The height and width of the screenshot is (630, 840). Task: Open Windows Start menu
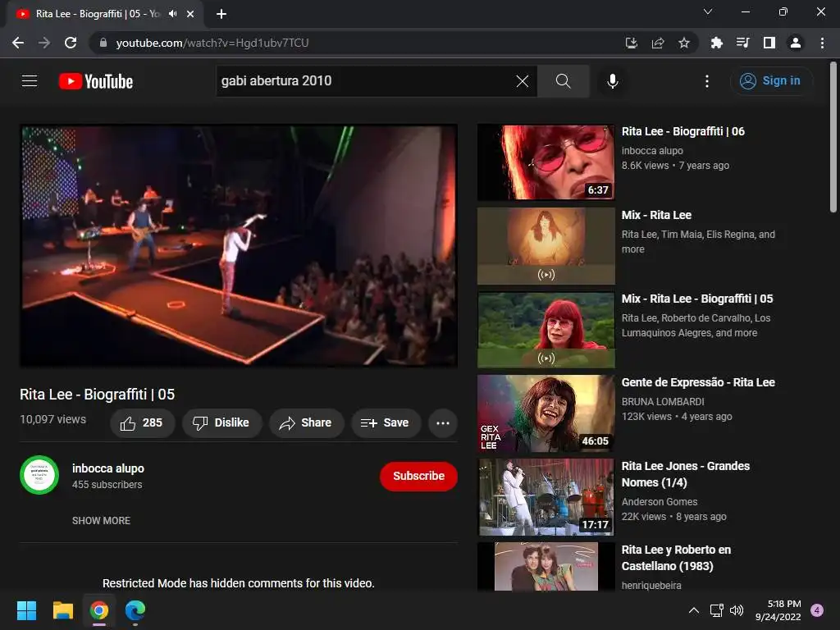[x=26, y=610]
